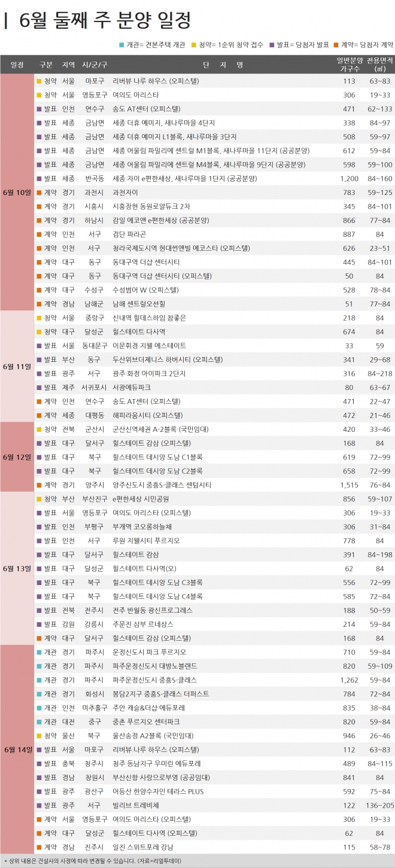Screen dimensions: 395x868
Task: Select '수성범어 W (오피스텔)' row name
Action: [145, 290]
